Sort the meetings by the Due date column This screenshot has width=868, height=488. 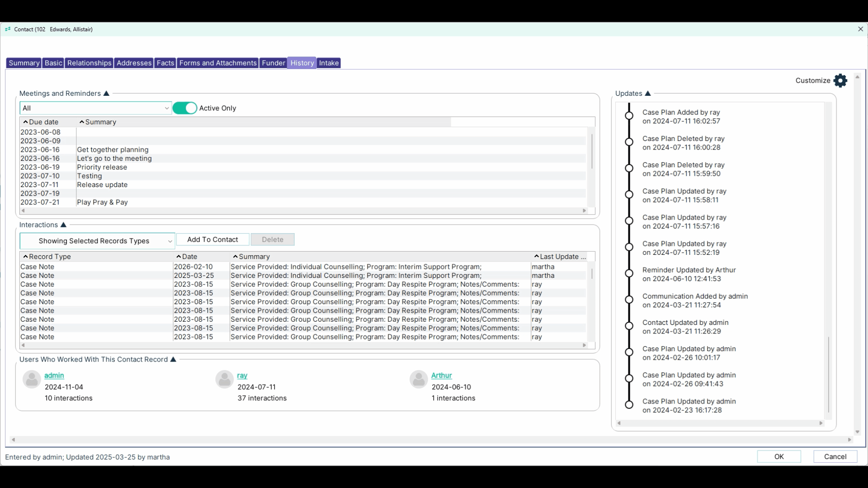click(43, 122)
